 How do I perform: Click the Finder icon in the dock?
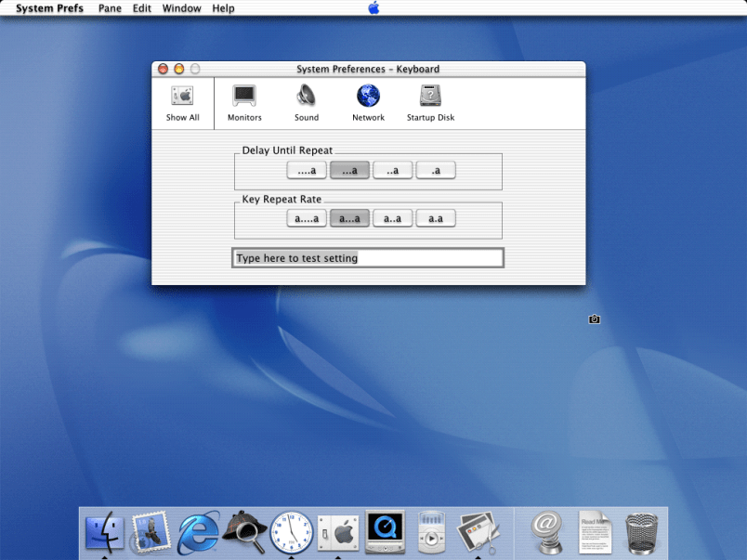[x=104, y=533]
